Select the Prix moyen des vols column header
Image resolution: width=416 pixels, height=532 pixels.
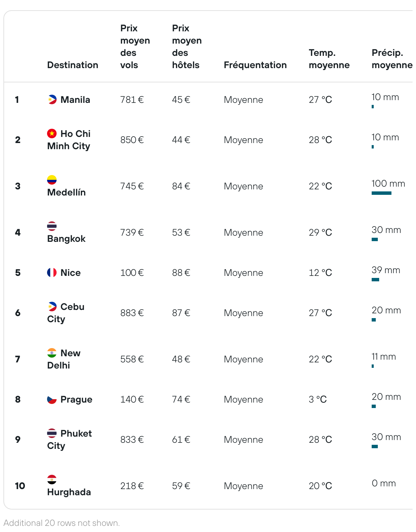pos(135,47)
